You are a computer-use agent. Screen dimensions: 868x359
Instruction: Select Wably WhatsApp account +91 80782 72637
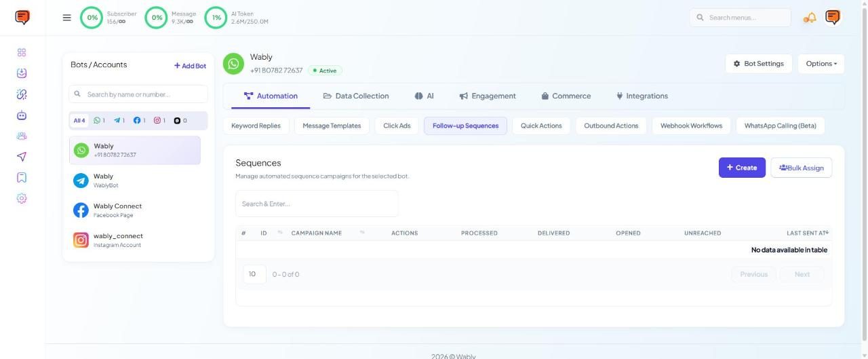click(x=135, y=150)
